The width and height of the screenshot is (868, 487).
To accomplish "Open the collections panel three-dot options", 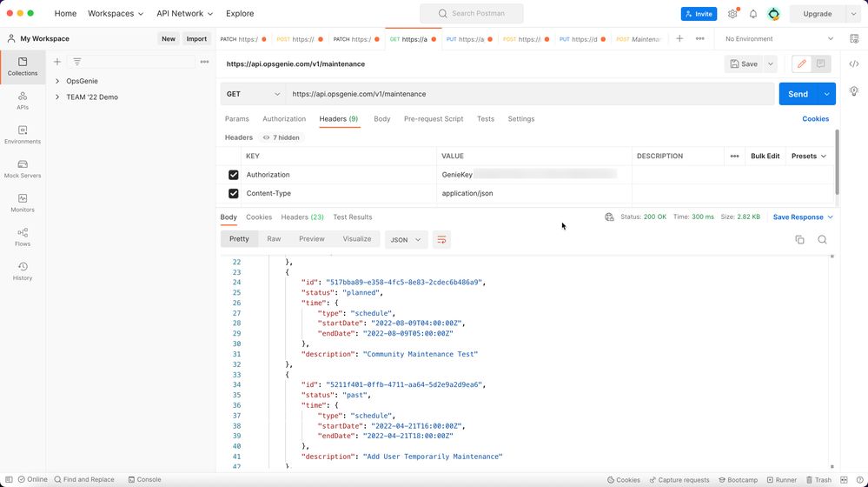I will tap(204, 62).
